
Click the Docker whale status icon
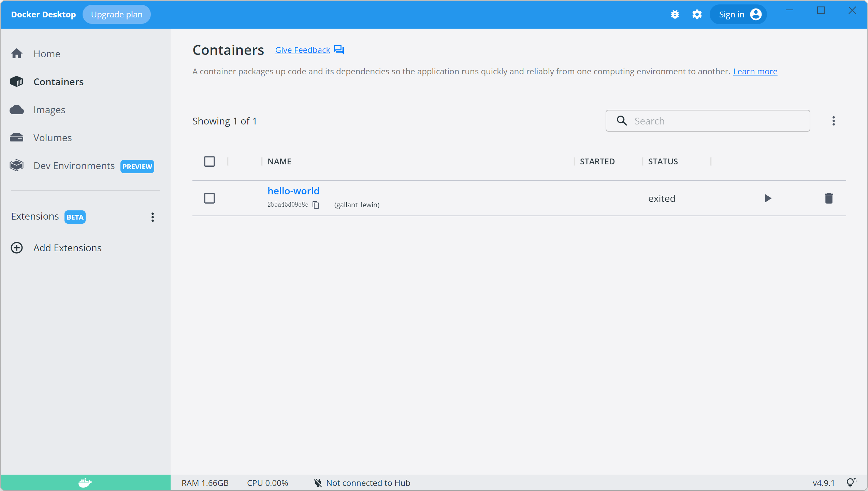pos(85,482)
